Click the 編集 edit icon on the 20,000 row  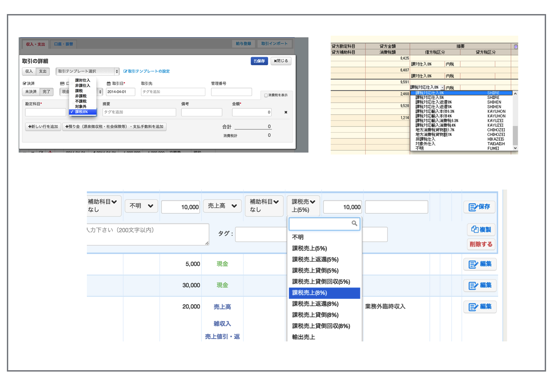(480, 307)
